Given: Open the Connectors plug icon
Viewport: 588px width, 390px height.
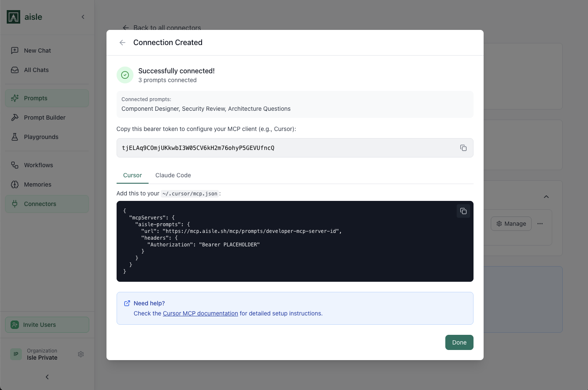Looking at the screenshot, I should click(16, 204).
